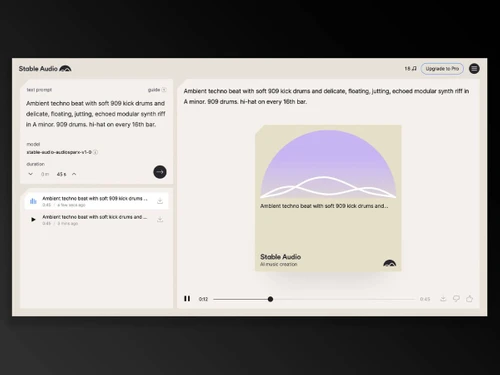Click the 0:45 total time label
Image resolution: width=500 pixels, height=375 pixels.
tap(425, 299)
